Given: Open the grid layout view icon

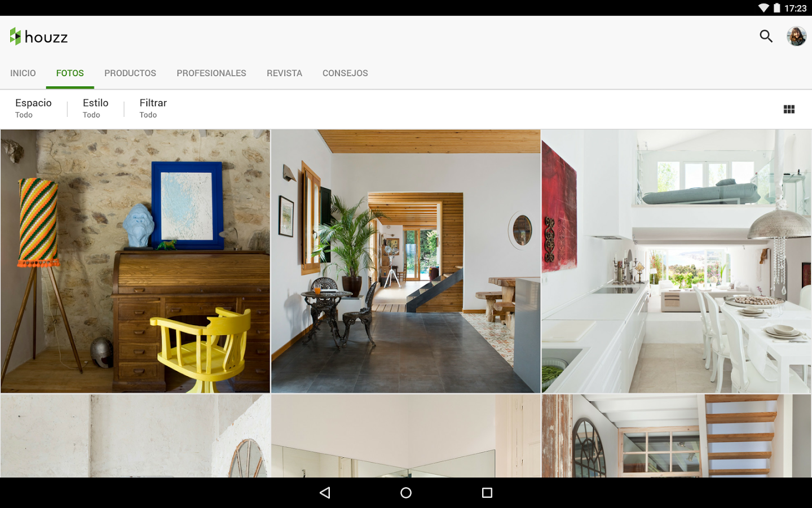Looking at the screenshot, I should [788, 108].
